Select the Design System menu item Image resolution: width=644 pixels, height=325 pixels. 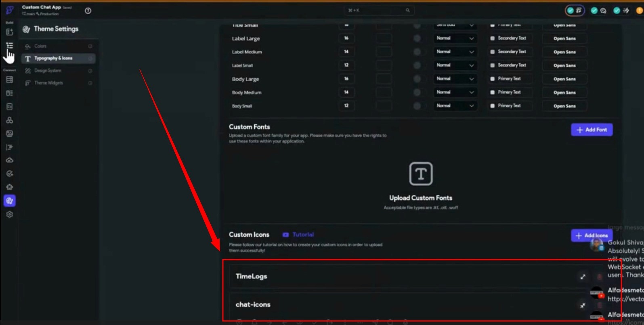59,71
